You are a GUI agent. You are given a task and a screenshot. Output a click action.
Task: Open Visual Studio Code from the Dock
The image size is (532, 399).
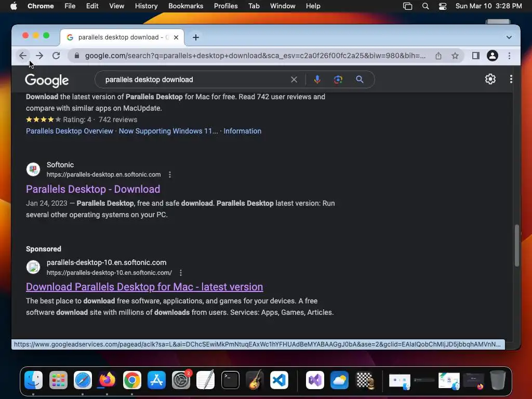coord(280,380)
